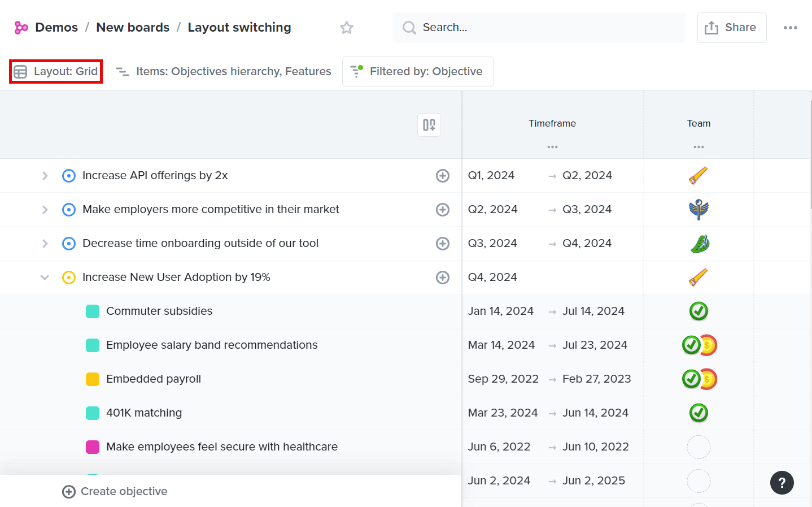Click the add column icon in header
The height and width of the screenshot is (507, 812).
click(x=429, y=125)
